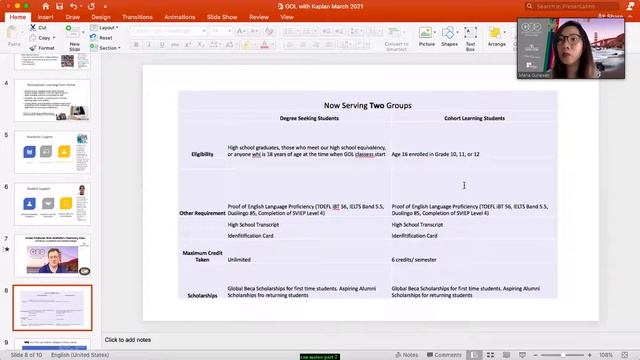This screenshot has width=640, height=360.
Task: Activate the Format painter
Action: 42,48
